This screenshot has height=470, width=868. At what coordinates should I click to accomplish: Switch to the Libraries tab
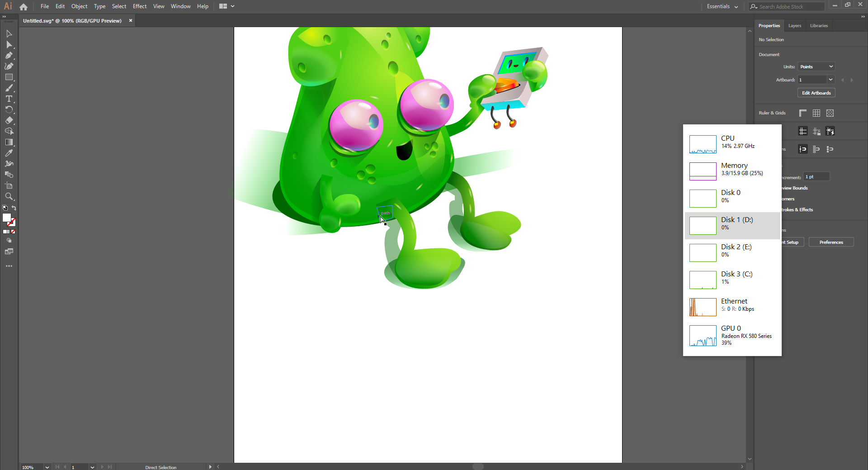(x=819, y=26)
